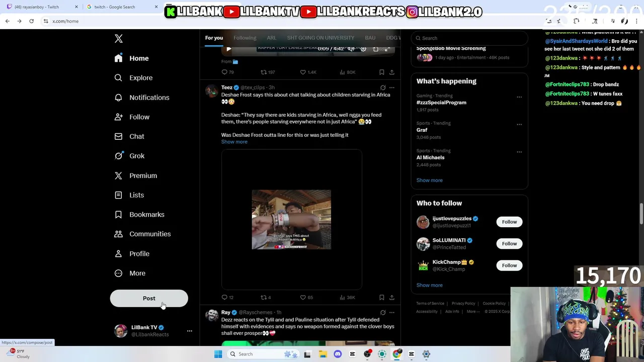Follow SoLLUMINATI
The width and height of the screenshot is (644, 362).
[509, 244]
